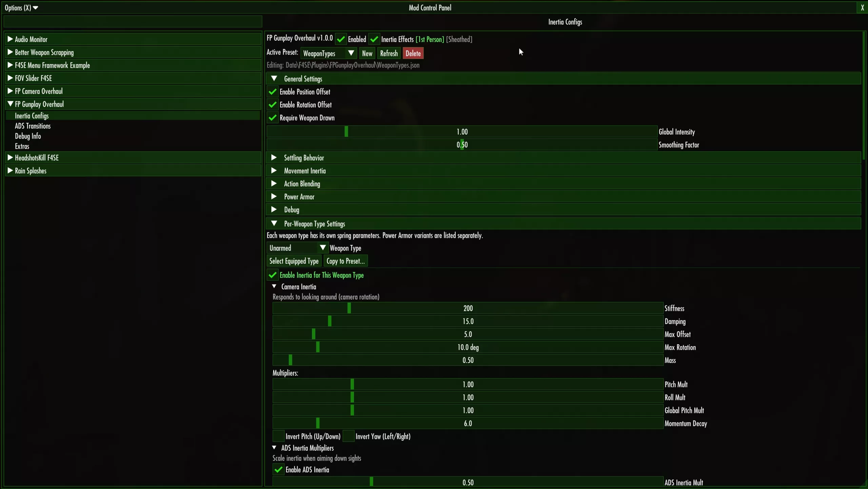Toggle Enable ADS Inertia checkbox

(x=278, y=470)
